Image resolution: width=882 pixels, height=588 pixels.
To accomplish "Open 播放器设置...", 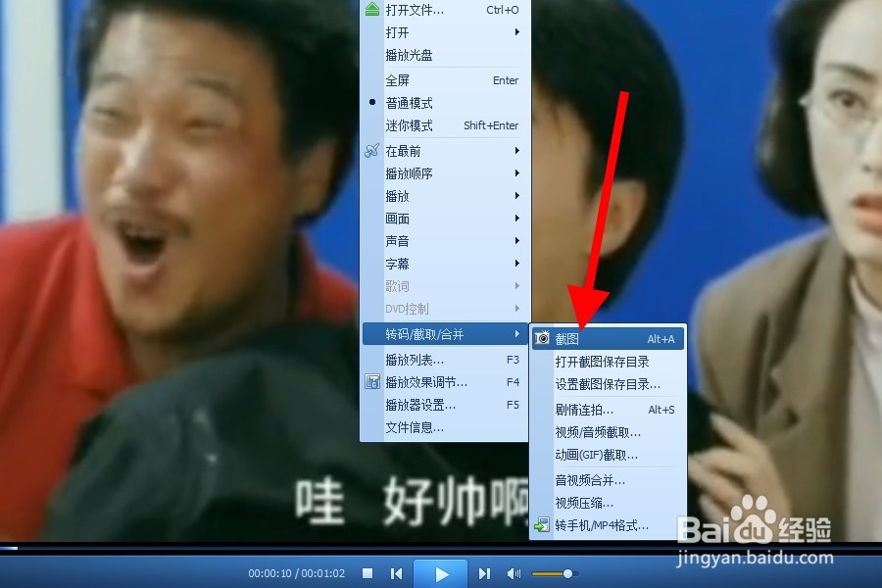I will click(x=444, y=405).
